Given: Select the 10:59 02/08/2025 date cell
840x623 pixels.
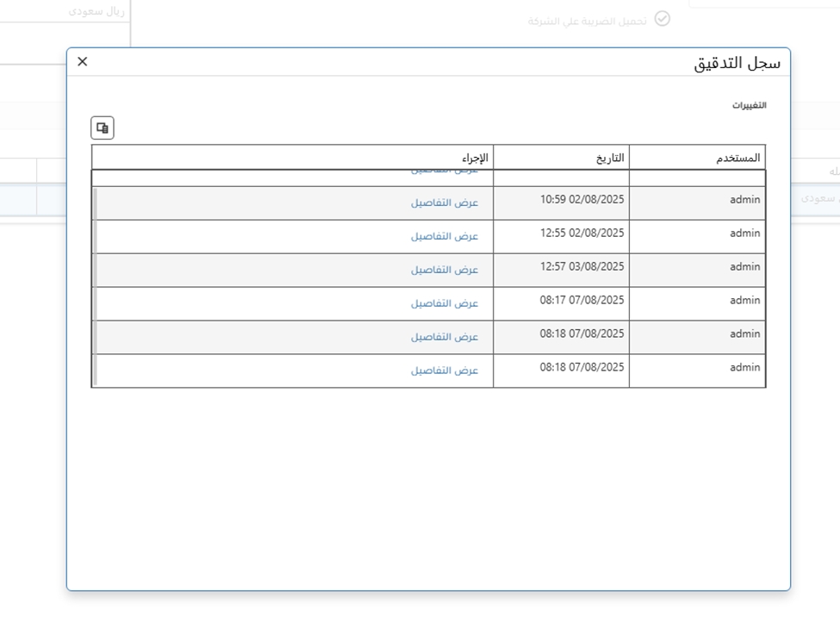Looking at the screenshot, I should click(x=582, y=200).
